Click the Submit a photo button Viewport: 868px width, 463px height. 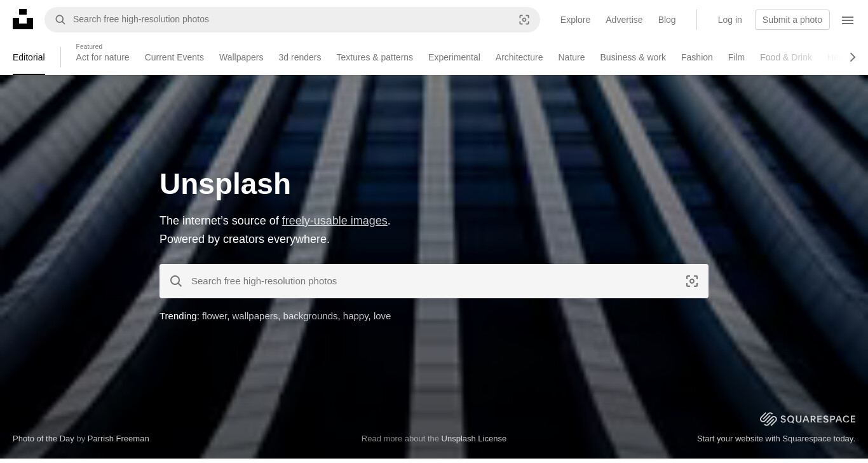792,20
